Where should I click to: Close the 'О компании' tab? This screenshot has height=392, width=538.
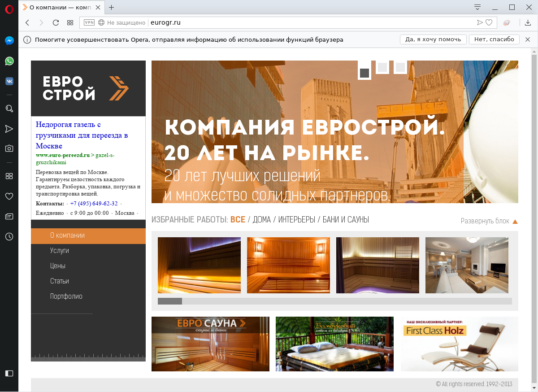pyautogui.click(x=98, y=7)
